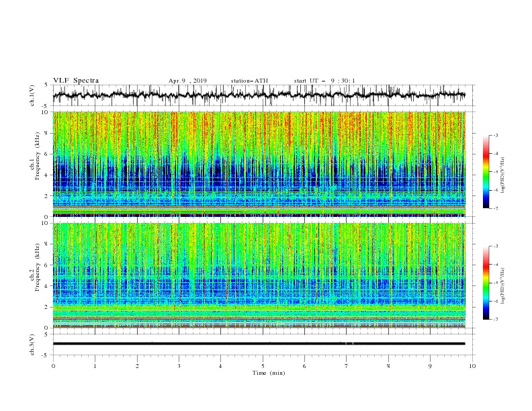Select the date text "Apr.9 , 2019"
The image size is (532, 411).
coord(187,81)
